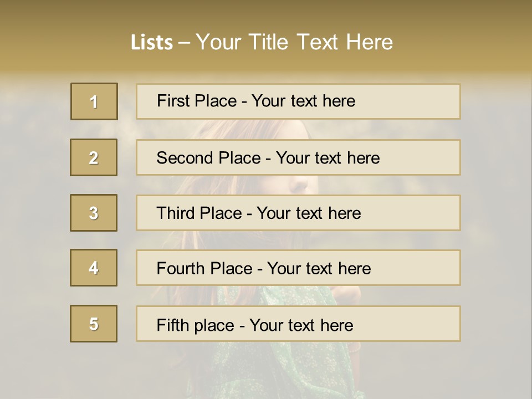
Task: Click the "First Place - Your text here" bar
Action: click(x=298, y=101)
